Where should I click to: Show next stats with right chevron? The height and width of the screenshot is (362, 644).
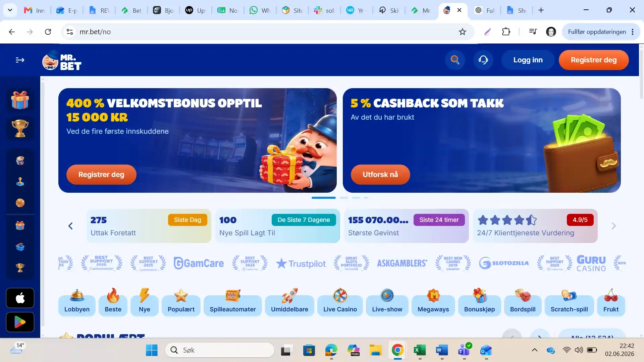[613, 226]
